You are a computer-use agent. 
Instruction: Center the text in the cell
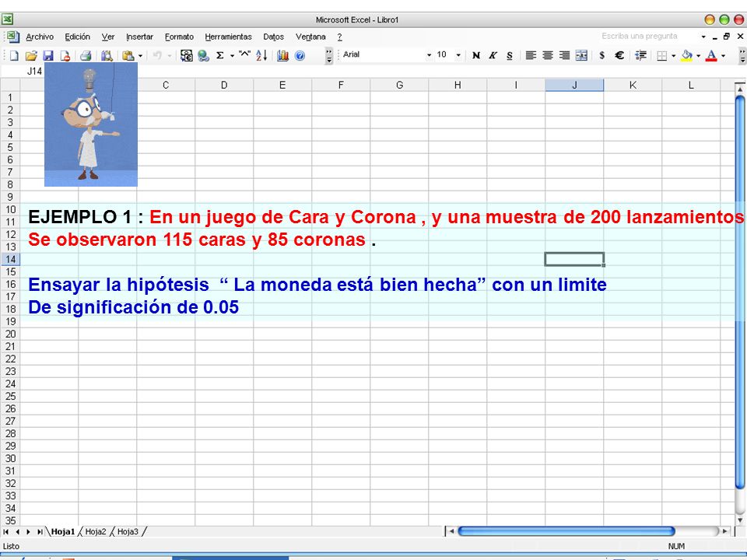point(548,55)
